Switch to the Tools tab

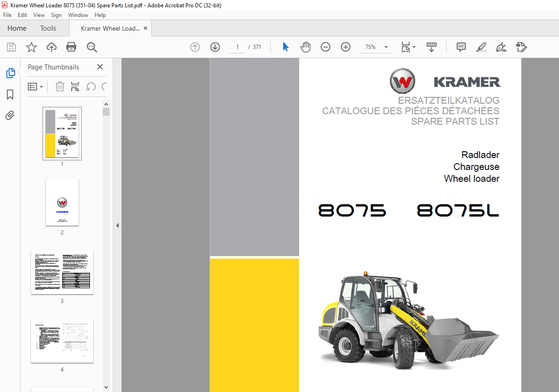point(48,28)
